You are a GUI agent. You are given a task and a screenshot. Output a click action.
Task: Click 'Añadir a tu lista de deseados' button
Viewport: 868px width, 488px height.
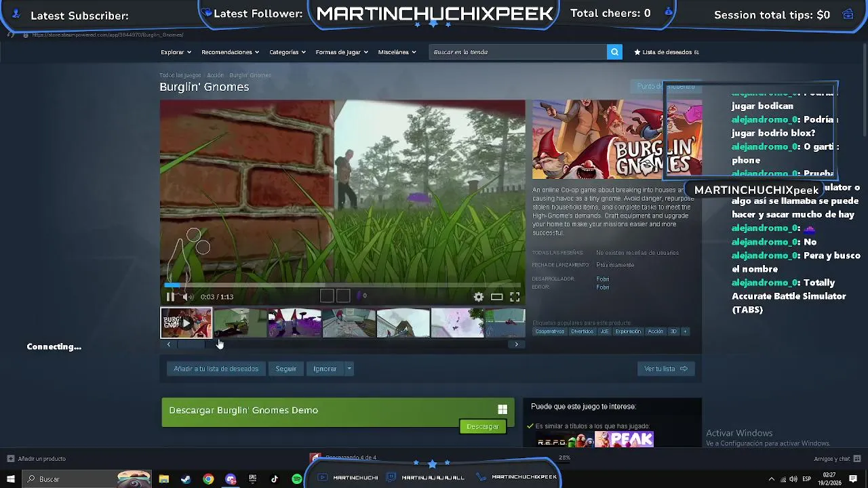point(216,369)
